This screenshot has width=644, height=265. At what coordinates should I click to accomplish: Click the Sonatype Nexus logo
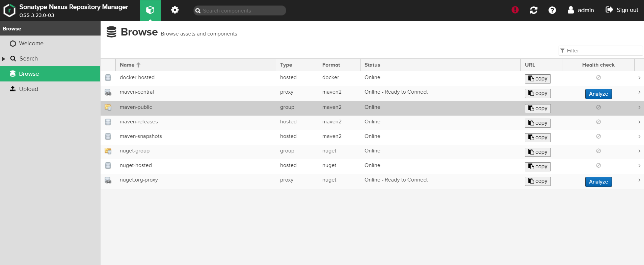pos(9,10)
